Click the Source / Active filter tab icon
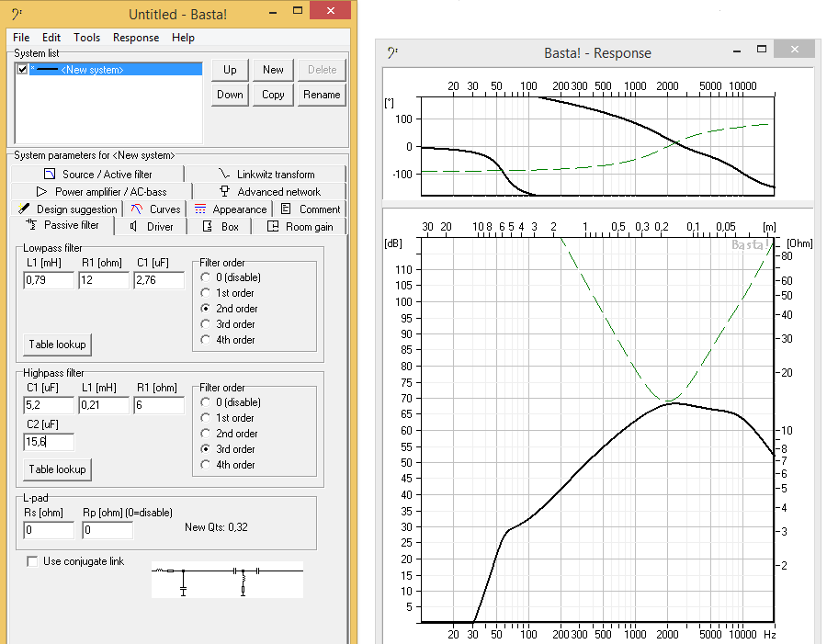 50,174
